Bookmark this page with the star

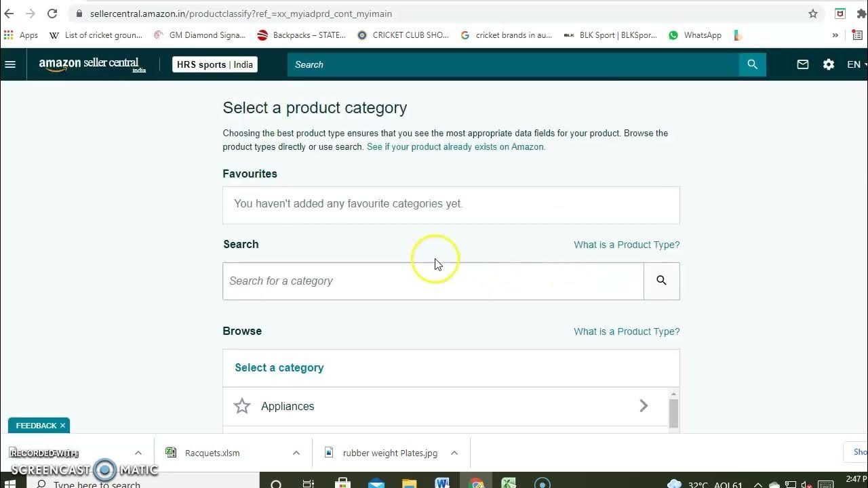pos(813,14)
